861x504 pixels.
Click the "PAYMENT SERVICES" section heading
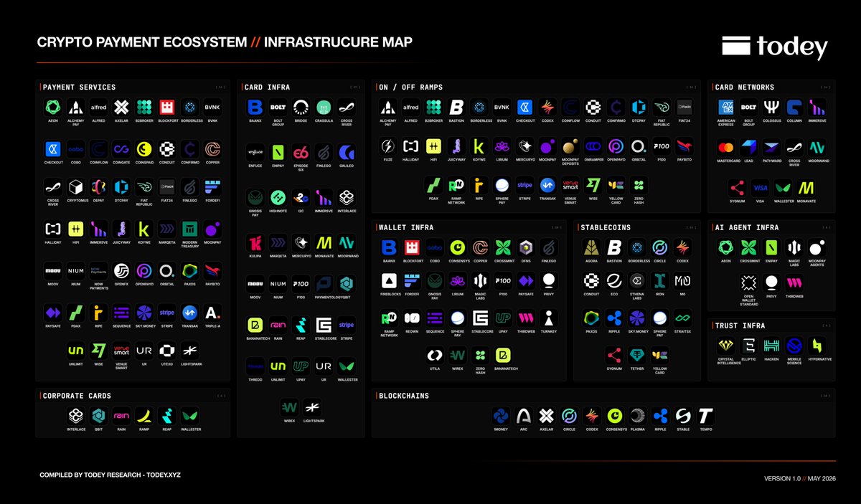(x=79, y=87)
